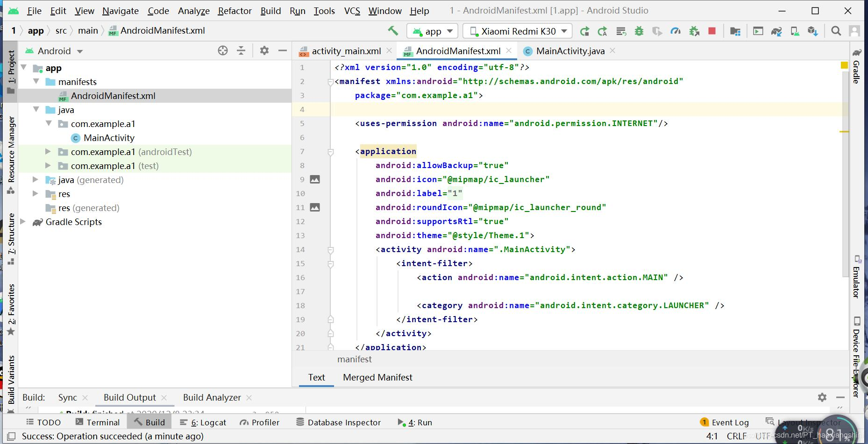The width and height of the screenshot is (868, 444).
Task: Collapse the java folder
Action: (36, 110)
